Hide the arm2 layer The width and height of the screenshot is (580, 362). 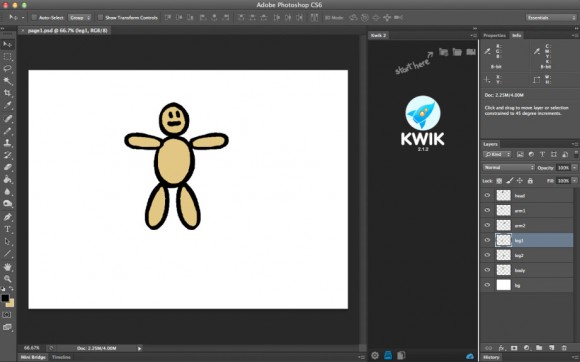(487, 225)
